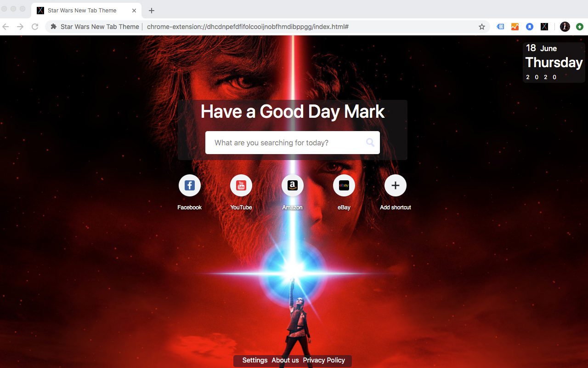Click the green update arrow icon
This screenshot has height=368, width=588.
pos(580,27)
